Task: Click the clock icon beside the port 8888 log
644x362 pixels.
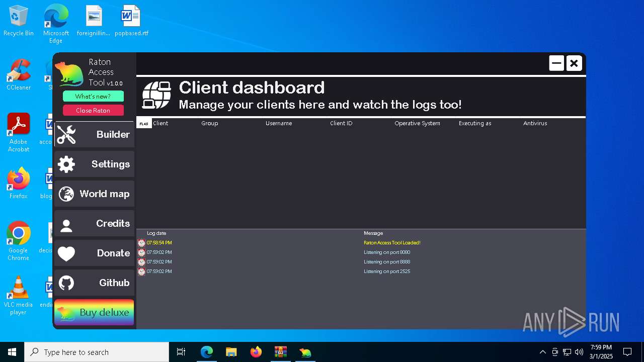Action: click(141, 262)
